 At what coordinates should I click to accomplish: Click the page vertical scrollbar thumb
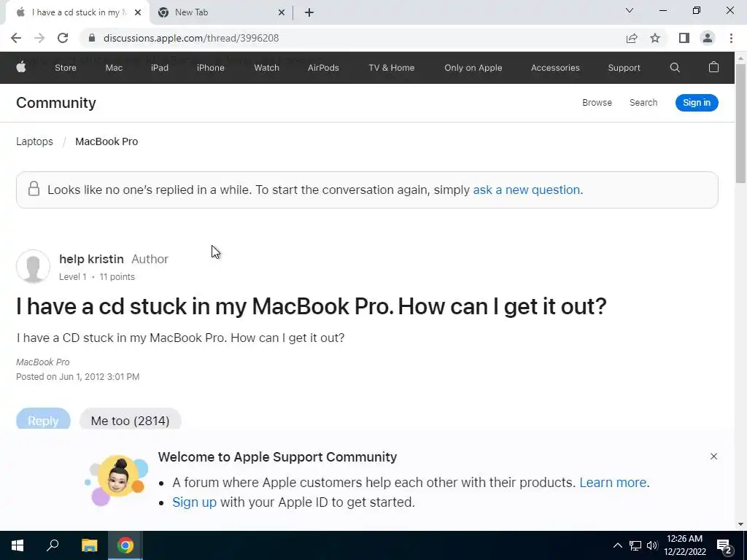[x=740, y=122]
